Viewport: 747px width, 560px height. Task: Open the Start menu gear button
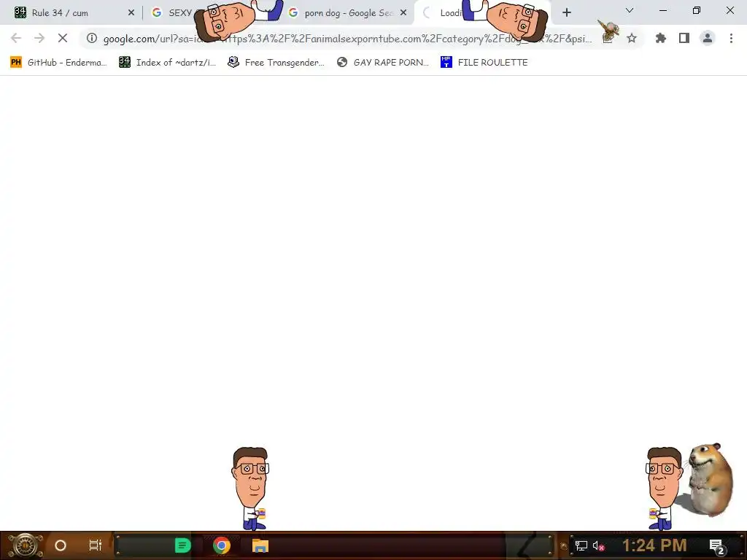[26, 545]
